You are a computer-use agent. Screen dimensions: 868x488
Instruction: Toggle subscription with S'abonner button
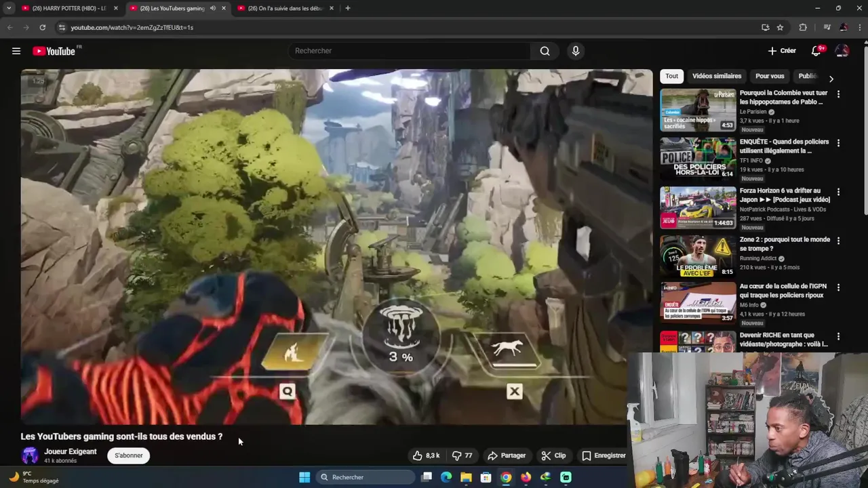tap(129, 455)
